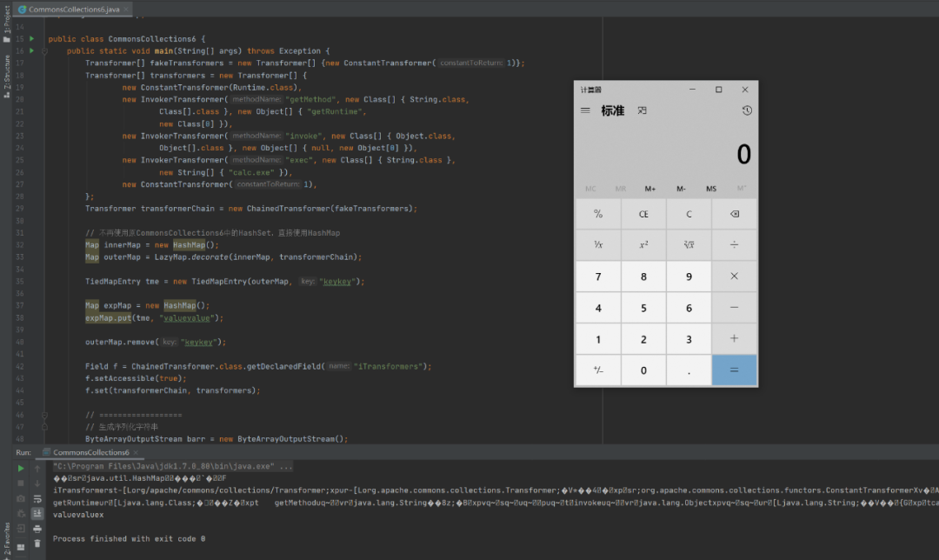Click the java.exe command line in console
The height and width of the screenshot is (560, 939).
coord(172,466)
